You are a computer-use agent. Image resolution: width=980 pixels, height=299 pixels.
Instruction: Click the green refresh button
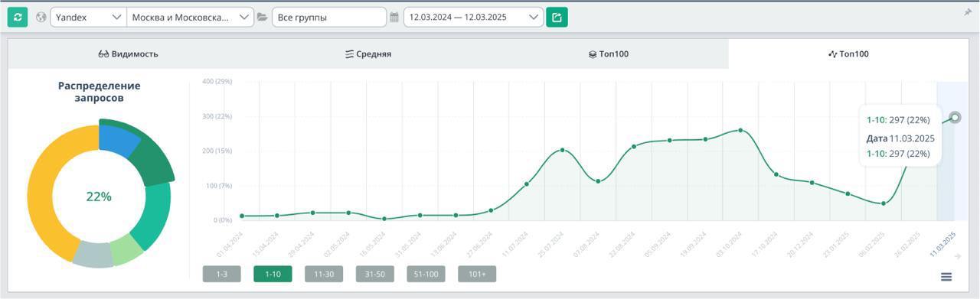point(18,17)
